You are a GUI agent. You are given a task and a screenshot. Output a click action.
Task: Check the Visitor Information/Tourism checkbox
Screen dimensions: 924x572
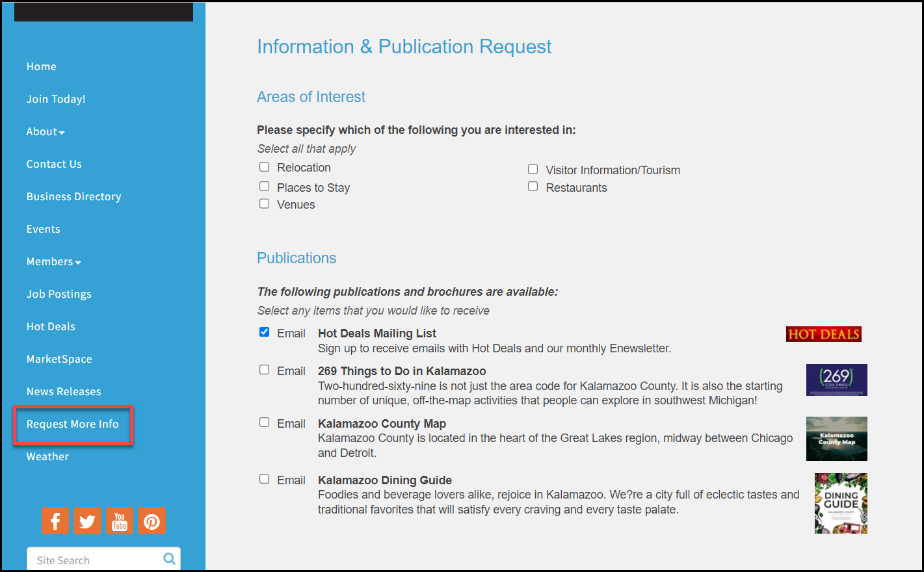[x=533, y=169]
